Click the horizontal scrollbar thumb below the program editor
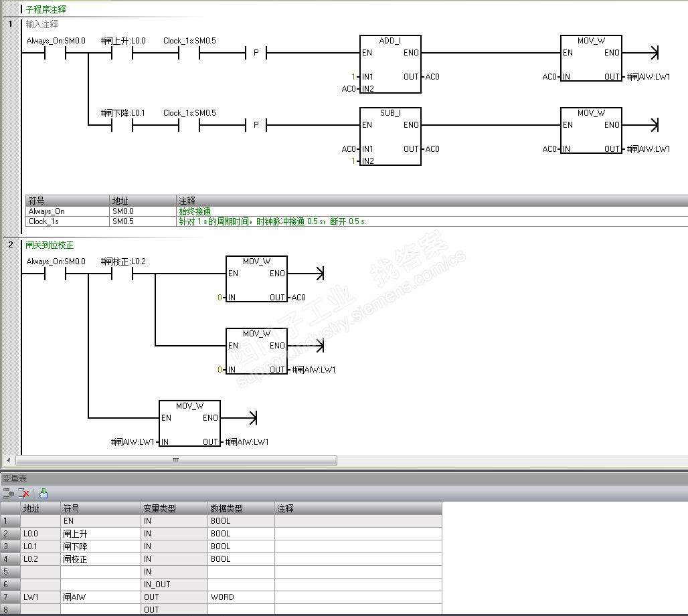Image resolution: width=688 pixels, height=616 pixels. pyautogui.click(x=176, y=460)
